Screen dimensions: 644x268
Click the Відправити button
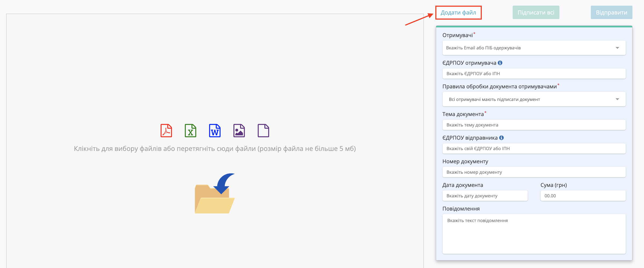tap(612, 13)
